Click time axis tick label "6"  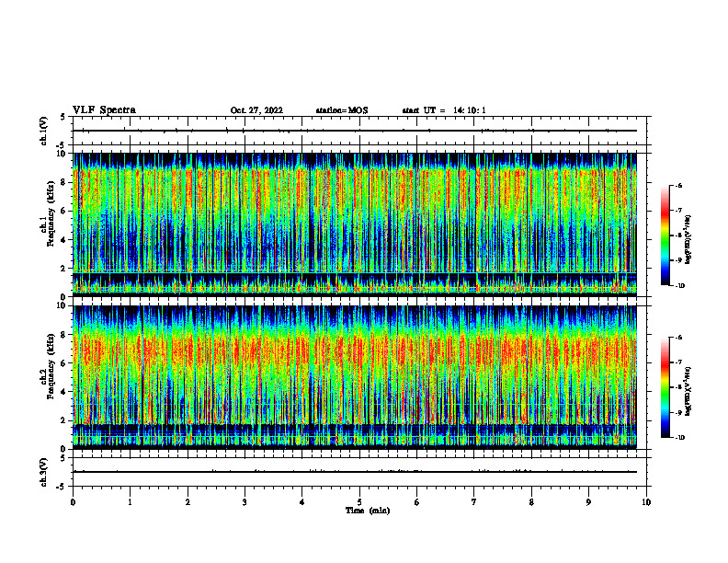(x=417, y=502)
